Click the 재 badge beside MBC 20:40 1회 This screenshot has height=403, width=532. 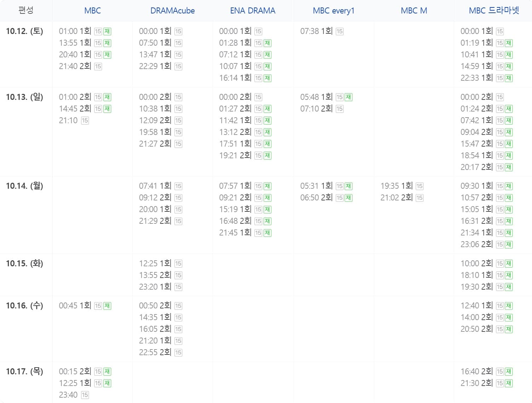pos(107,55)
